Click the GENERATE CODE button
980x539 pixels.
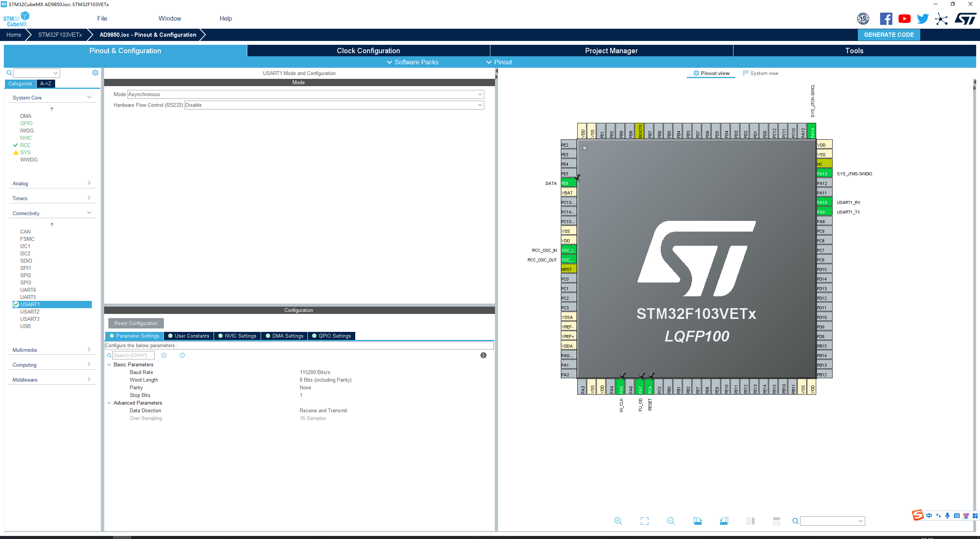click(889, 34)
